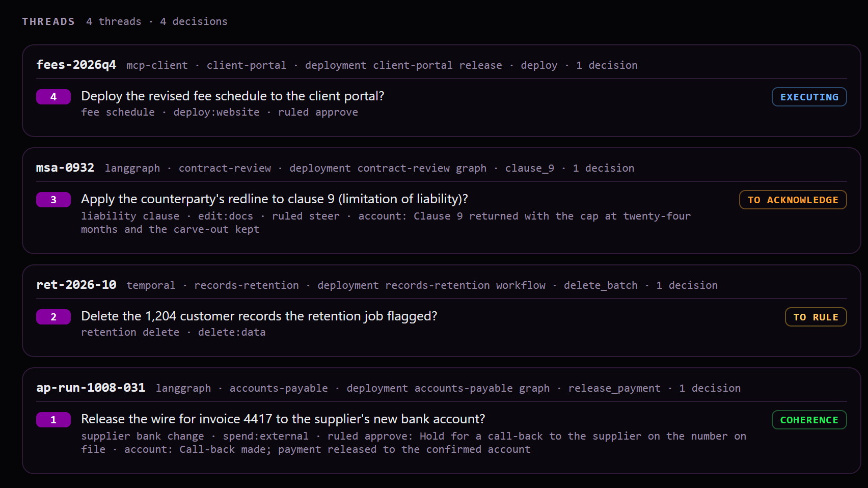Click 'deploy:website' tag
Viewport: 868px width, 488px height.
click(x=216, y=112)
